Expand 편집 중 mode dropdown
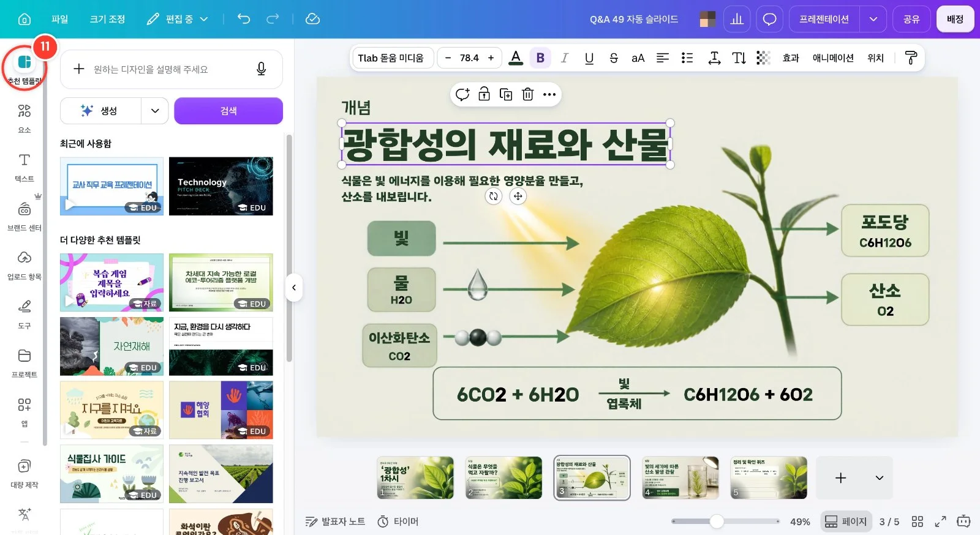The height and width of the screenshot is (535, 980). [x=178, y=19]
